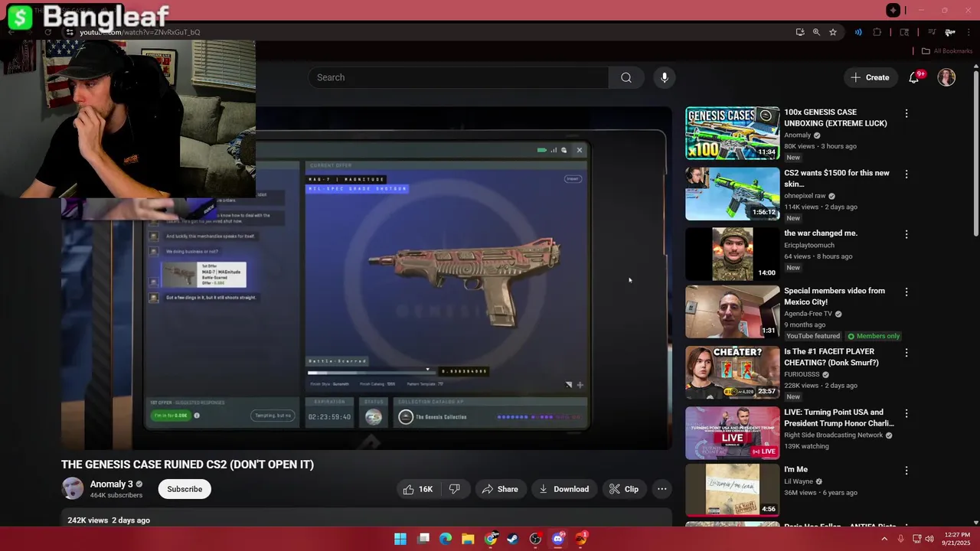Viewport: 980px width, 551px height.
Task: Open options for I'm Me video
Action: click(x=906, y=471)
